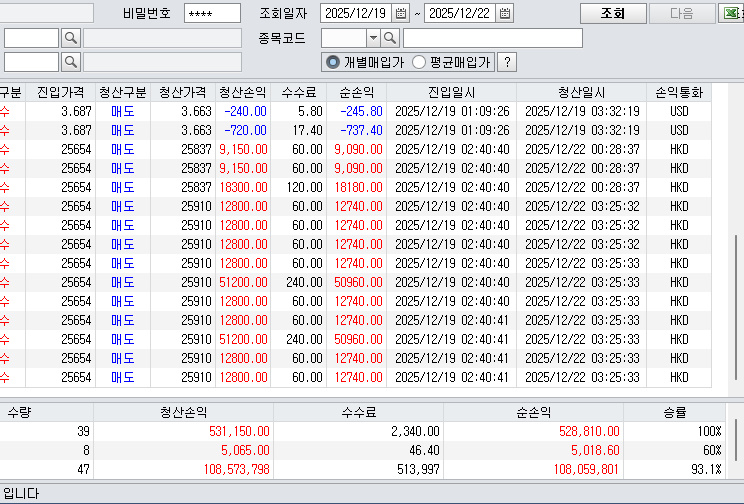Click the 종목코드 name text field
Image resolution: width=744 pixels, height=504 pixels.
pos(493,38)
